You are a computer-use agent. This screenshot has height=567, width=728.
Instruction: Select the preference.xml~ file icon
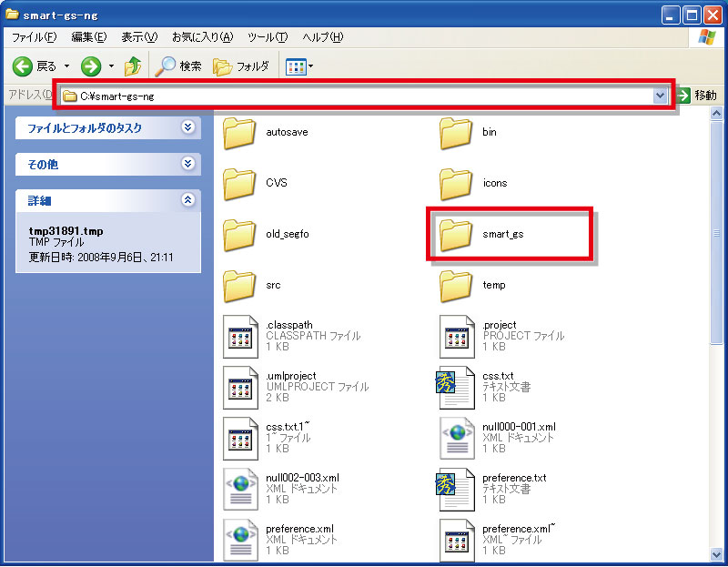pyautogui.click(x=457, y=541)
